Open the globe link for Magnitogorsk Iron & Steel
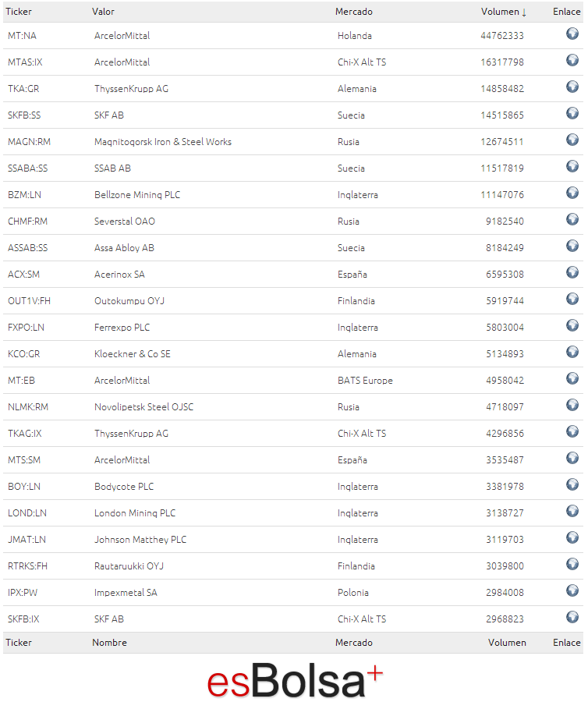 tap(572, 140)
